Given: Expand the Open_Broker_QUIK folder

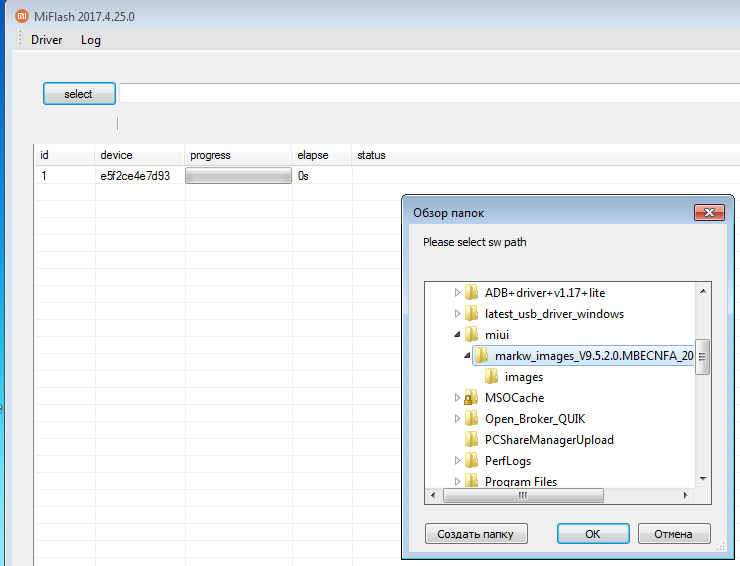Looking at the screenshot, I should point(457,419).
